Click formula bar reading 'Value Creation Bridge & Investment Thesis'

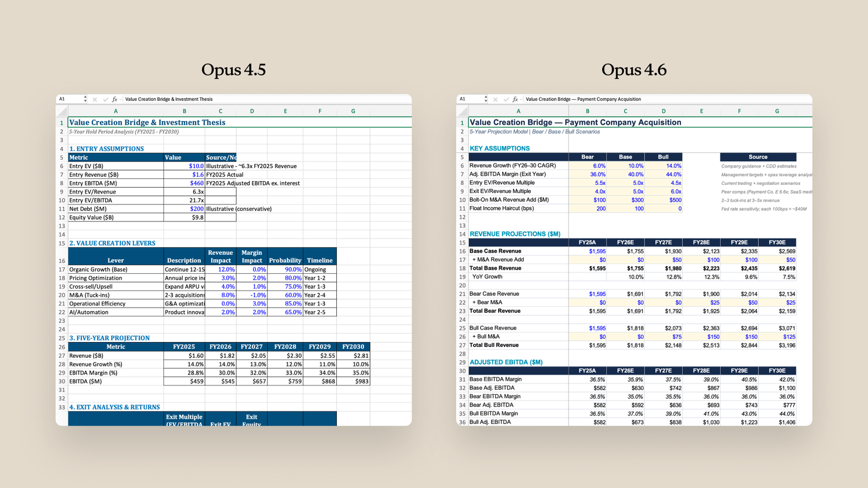[169, 99]
